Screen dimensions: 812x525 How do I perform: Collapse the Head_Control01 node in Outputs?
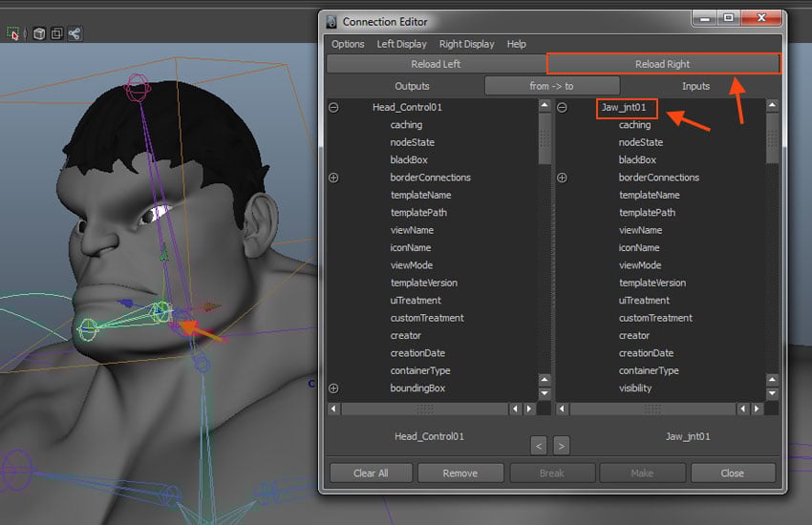coord(333,108)
